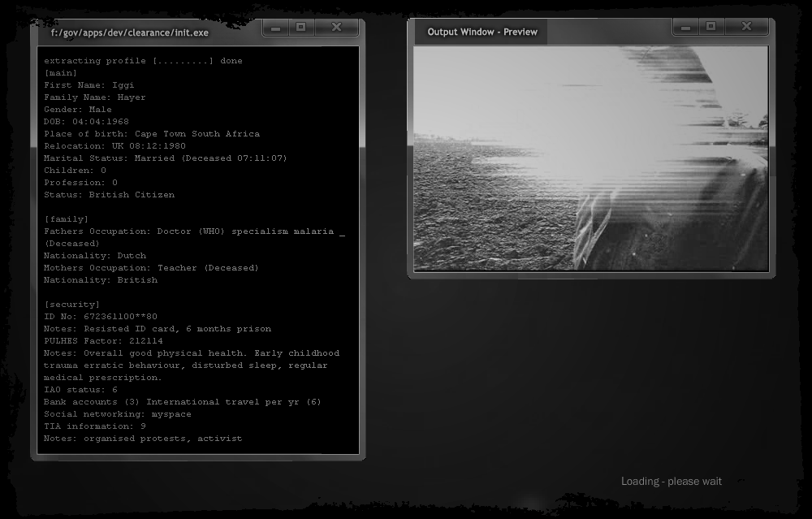Click the 'IAO status: 6' line
This screenshot has height=519, width=812.
point(80,390)
